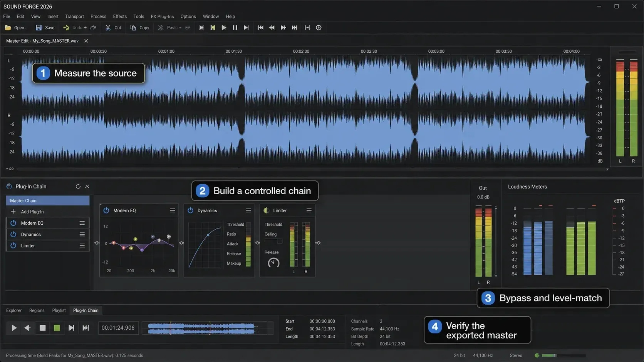Click the gray Stop square in the bottom transport

click(42, 328)
